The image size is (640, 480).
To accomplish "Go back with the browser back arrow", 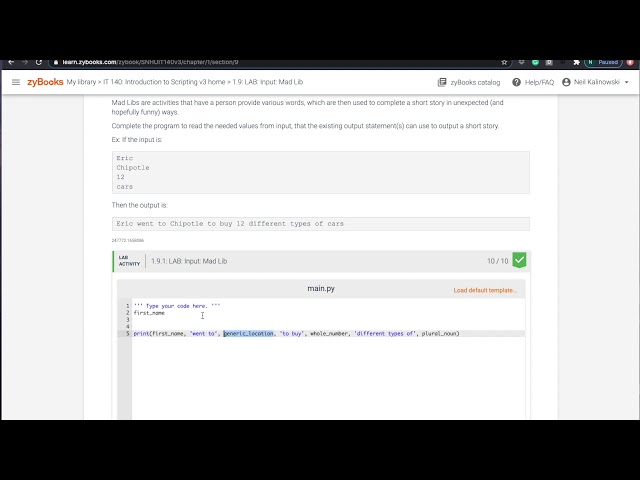I will [x=11, y=62].
